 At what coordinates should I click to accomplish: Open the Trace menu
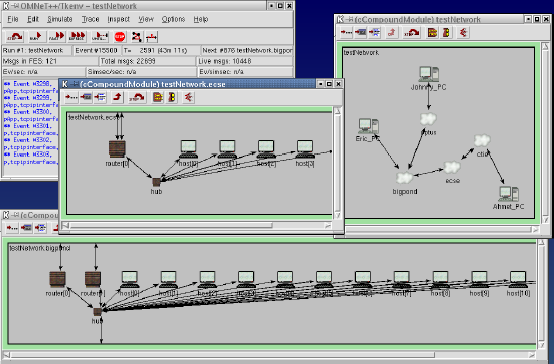tap(90, 19)
